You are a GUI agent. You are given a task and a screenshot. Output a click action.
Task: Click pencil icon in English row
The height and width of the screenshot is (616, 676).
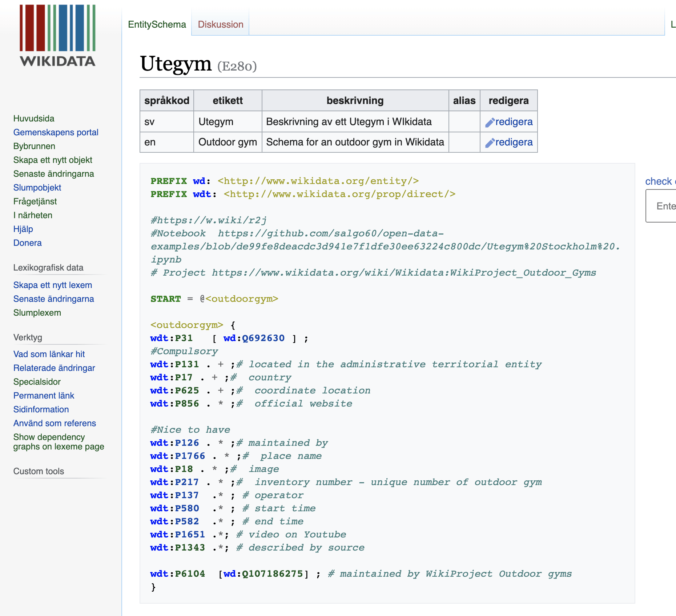pyautogui.click(x=490, y=143)
